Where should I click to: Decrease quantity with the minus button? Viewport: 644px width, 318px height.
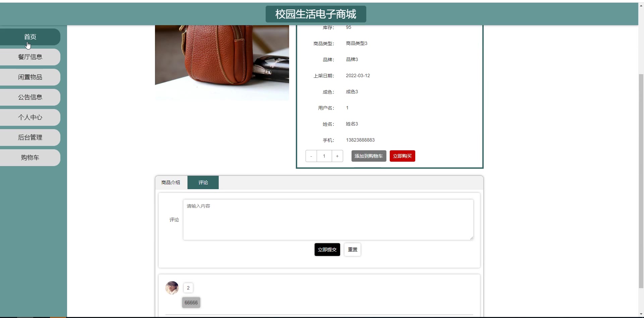point(311,156)
